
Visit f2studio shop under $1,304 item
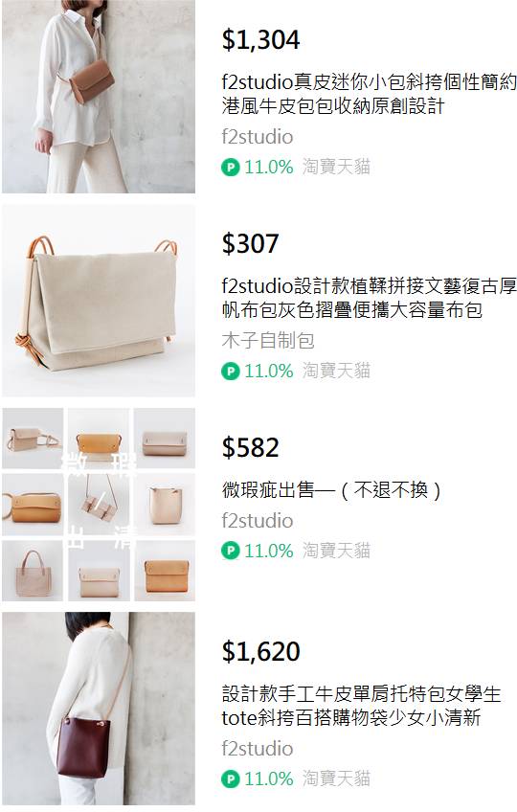pos(257,137)
